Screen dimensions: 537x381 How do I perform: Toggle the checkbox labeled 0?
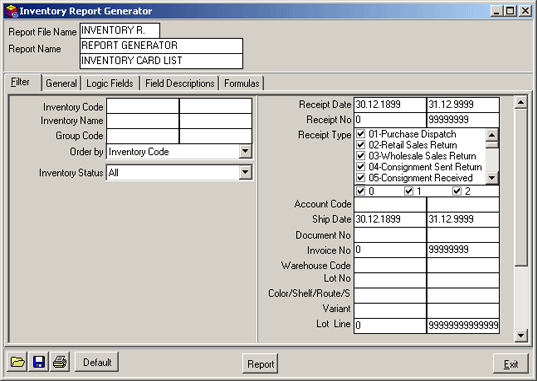click(x=361, y=191)
